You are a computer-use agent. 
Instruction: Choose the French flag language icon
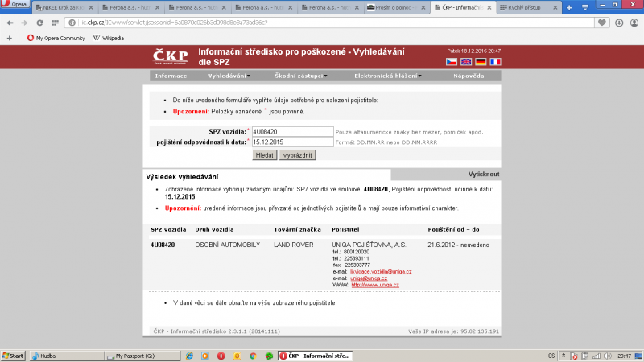[495, 61]
